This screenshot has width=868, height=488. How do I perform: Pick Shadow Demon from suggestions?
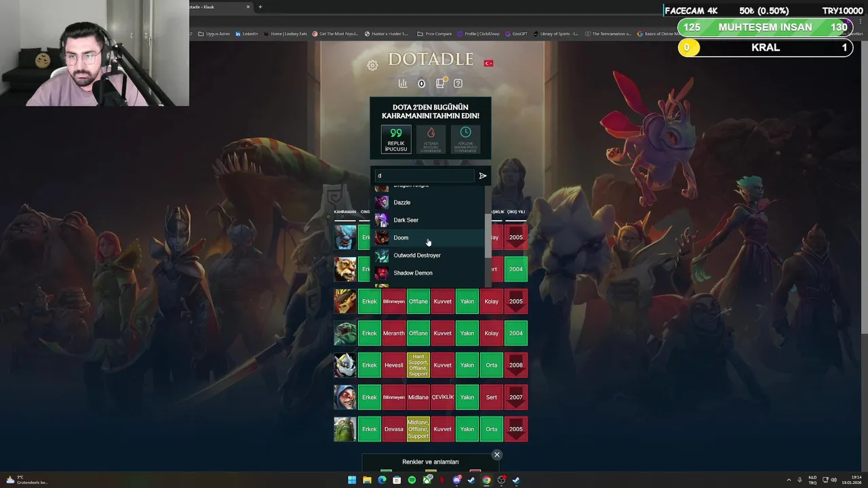pyautogui.click(x=429, y=272)
